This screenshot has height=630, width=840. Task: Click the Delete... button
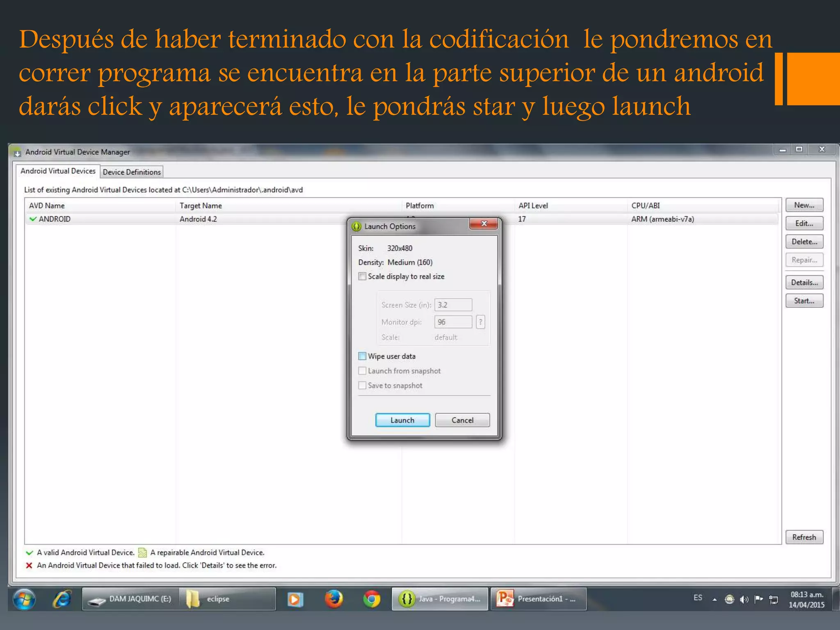(x=804, y=242)
